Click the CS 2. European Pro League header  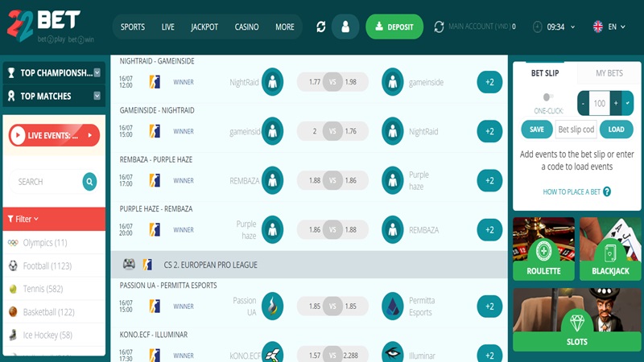[309, 265]
